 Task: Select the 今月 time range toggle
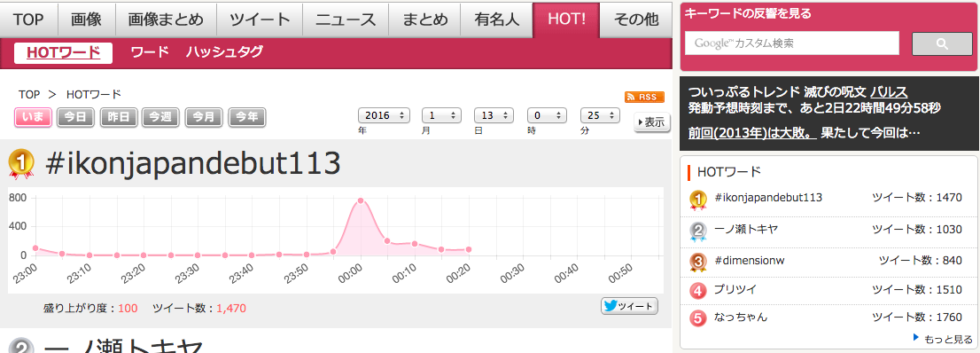204,117
